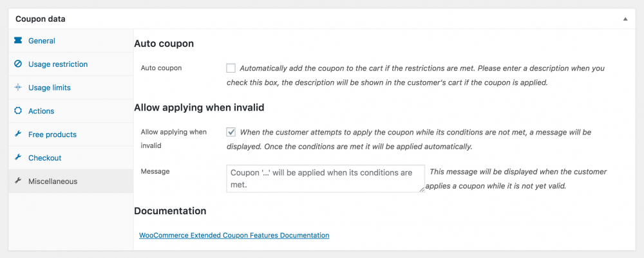Collapse the Coupon data panel arrow
The height and width of the screenshot is (258, 644).
coord(625,19)
